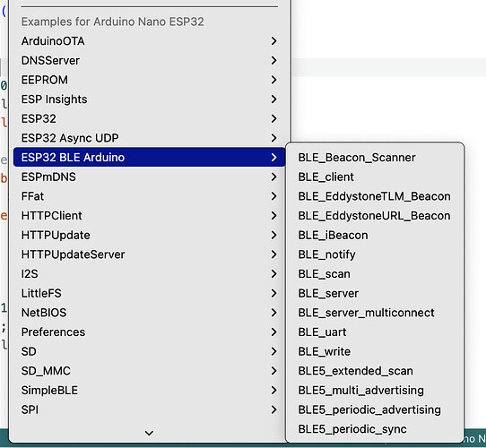Open the SPI examples submenu
This screenshot has height=448, width=486.
pyautogui.click(x=149, y=409)
